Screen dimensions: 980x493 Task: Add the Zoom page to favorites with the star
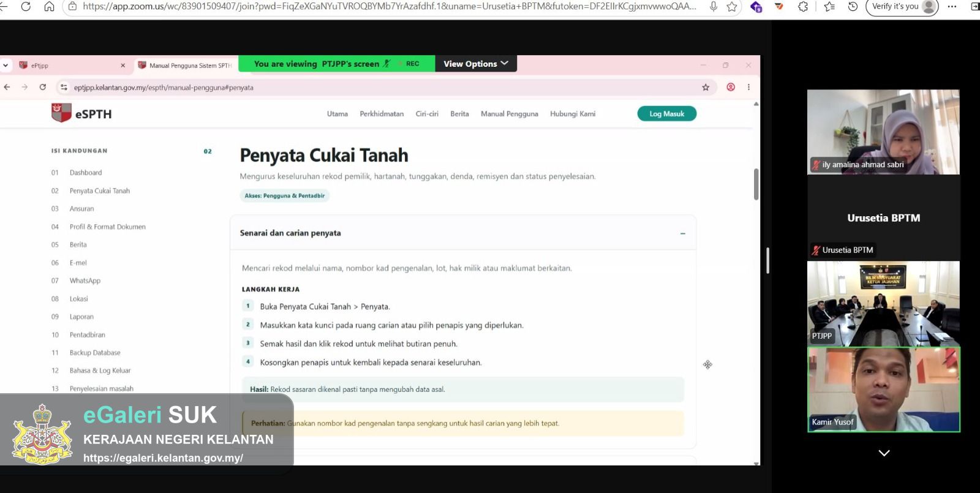click(x=731, y=7)
